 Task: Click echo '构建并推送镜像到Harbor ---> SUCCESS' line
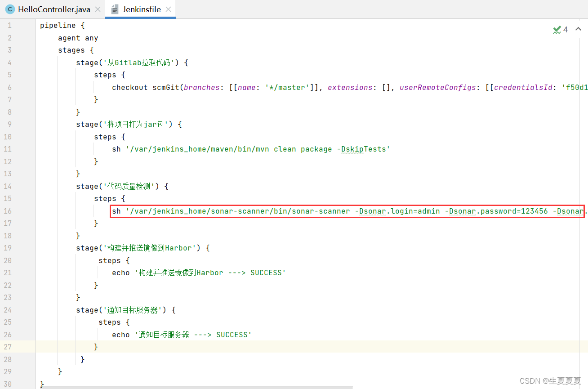[x=199, y=273]
